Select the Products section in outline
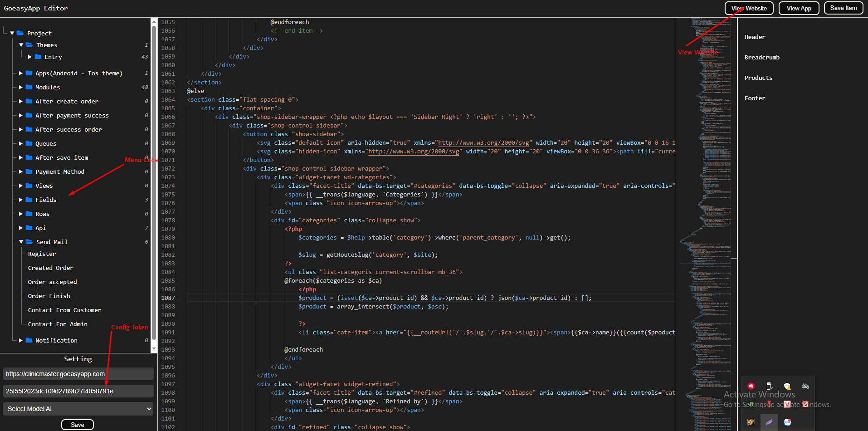This screenshot has width=868, height=431. [758, 78]
